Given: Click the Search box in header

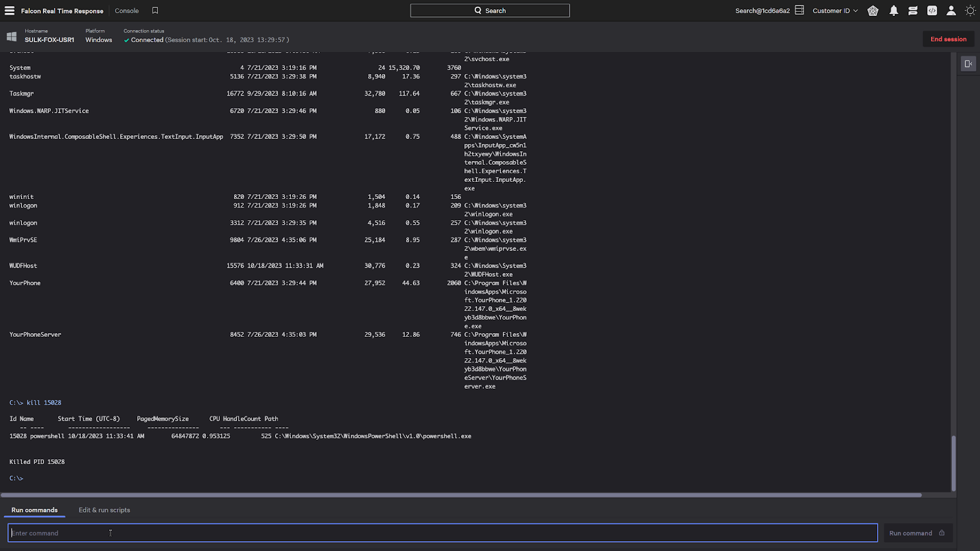Looking at the screenshot, I should pyautogui.click(x=490, y=10).
